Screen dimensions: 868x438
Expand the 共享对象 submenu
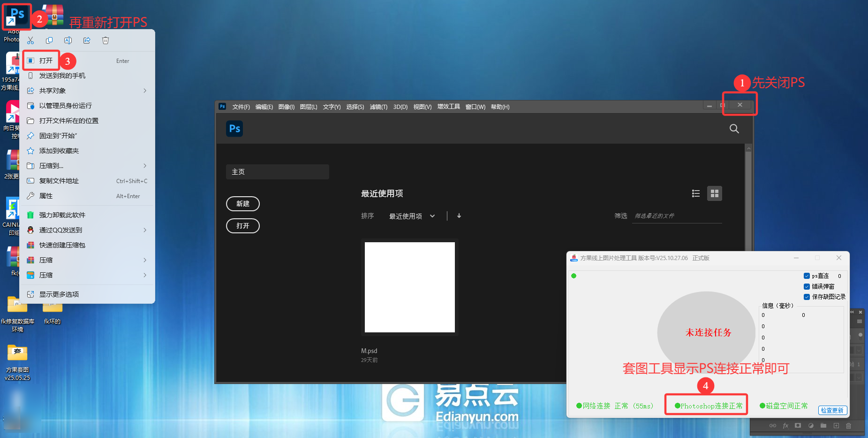pyautogui.click(x=87, y=91)
